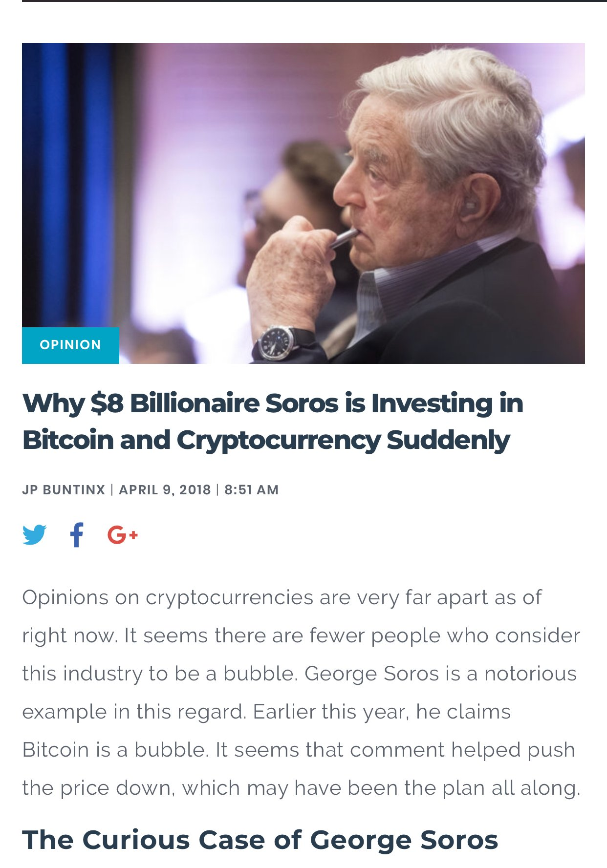Click the pen held in the photo
Viewport: 607px width, 868px height.
[x=345, y=237]
